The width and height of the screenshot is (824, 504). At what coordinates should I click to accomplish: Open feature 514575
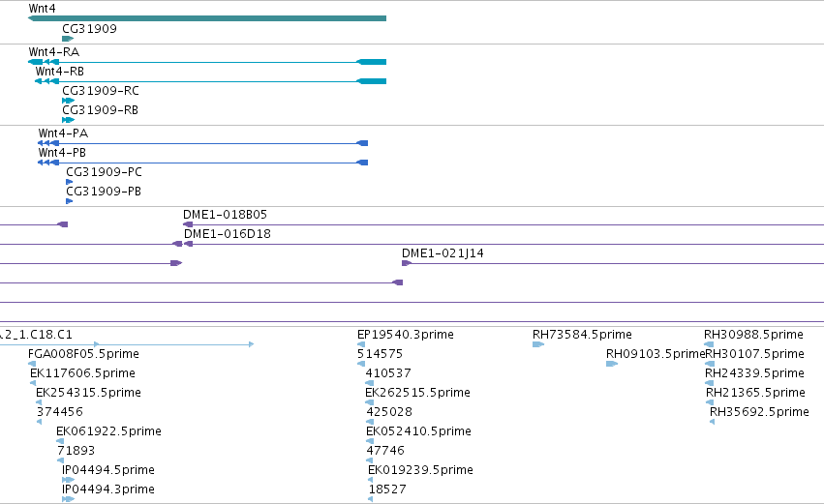coord(380,354)
